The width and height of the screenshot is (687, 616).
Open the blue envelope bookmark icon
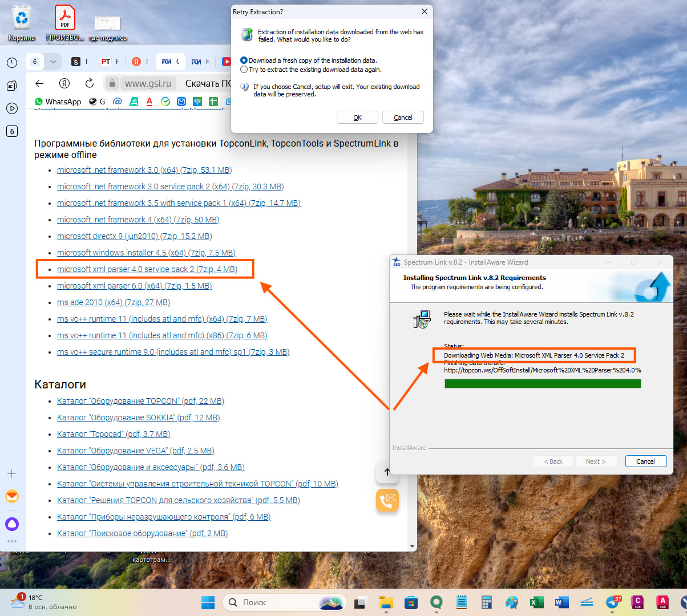click(181, 102)
